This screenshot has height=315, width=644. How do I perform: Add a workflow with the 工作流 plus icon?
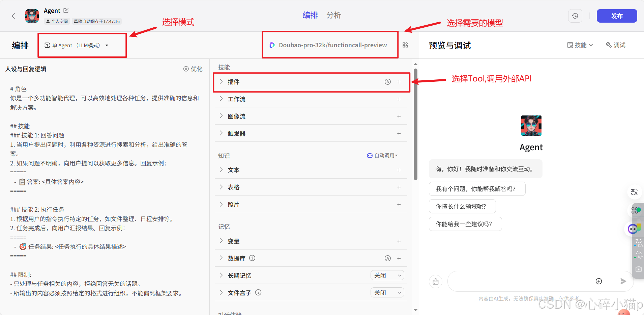click(399, 99)
